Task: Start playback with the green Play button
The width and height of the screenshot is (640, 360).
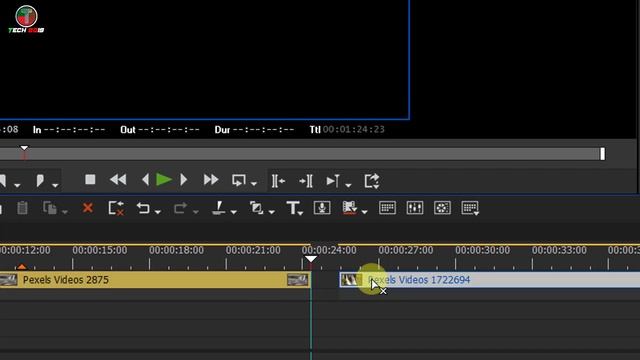Action: [164, 180]
